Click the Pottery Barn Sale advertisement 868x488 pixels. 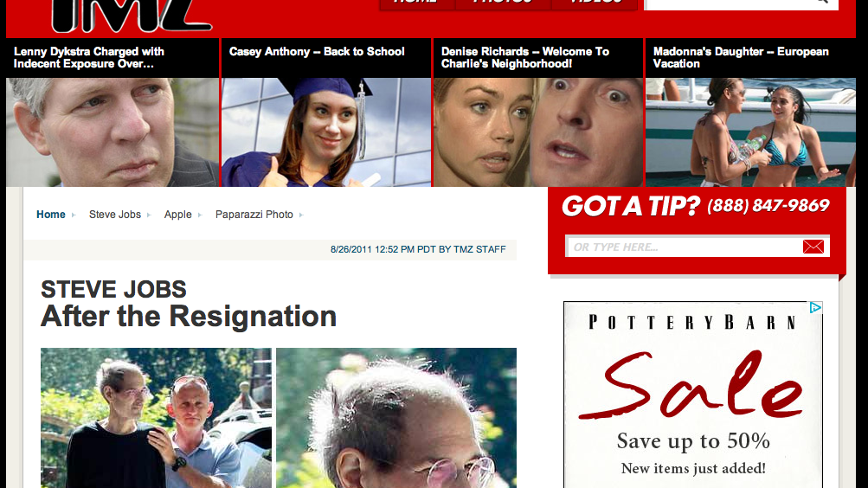[x=693, y=395]
